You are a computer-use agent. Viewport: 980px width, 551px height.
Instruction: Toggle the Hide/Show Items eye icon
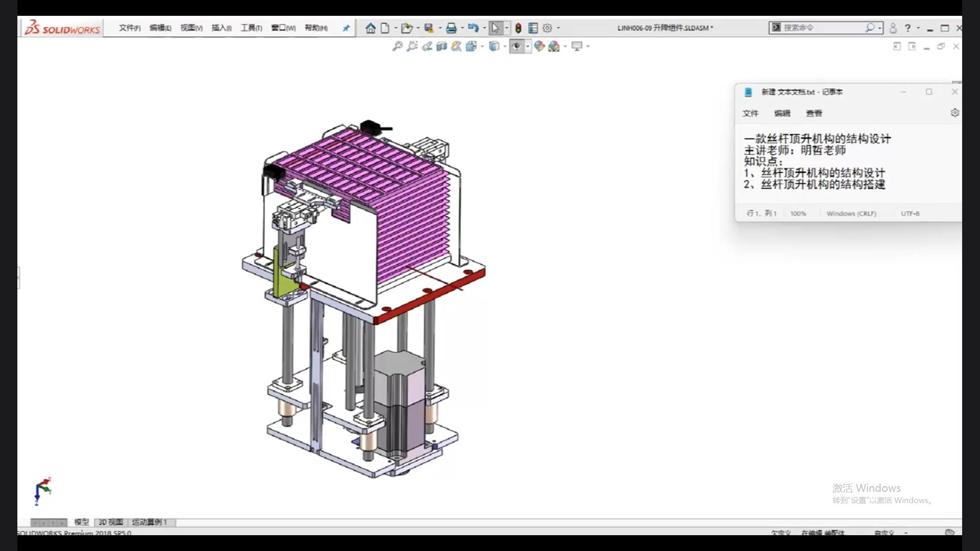pos(517,46)
